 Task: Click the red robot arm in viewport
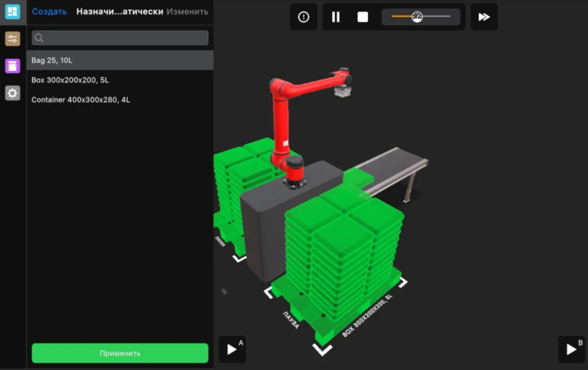pyautogui.click(x=280, y=121)
